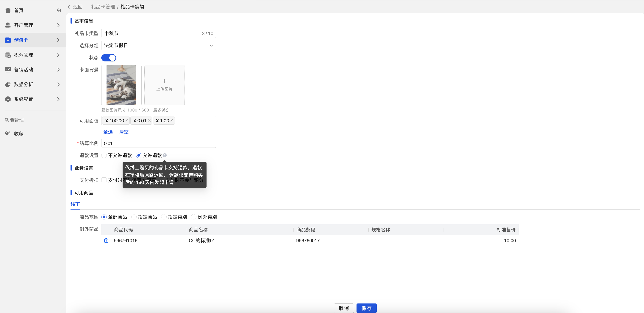Open 数据分析 menu item
Viewport: 644px width, 313px height.
[24, 84]
